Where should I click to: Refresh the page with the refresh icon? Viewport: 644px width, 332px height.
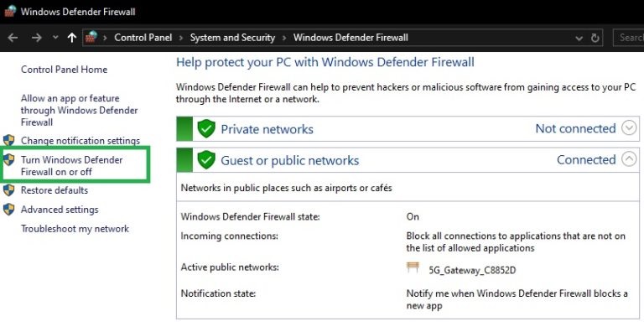595,39
